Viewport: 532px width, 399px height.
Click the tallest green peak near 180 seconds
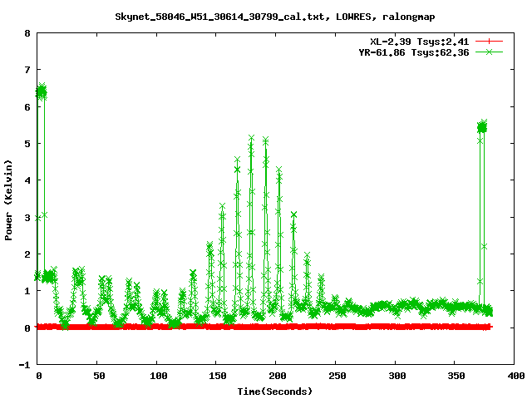[x=251, y=139]
